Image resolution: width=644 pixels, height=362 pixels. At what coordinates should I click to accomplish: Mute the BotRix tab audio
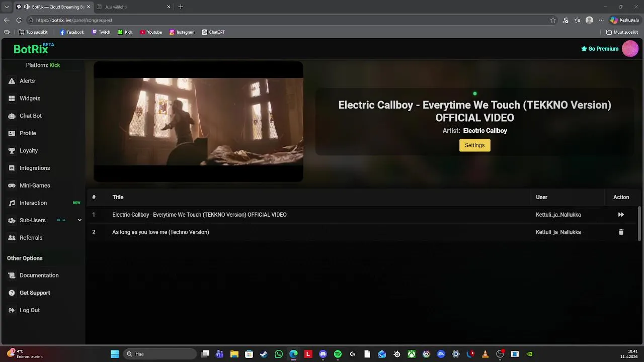27,7
